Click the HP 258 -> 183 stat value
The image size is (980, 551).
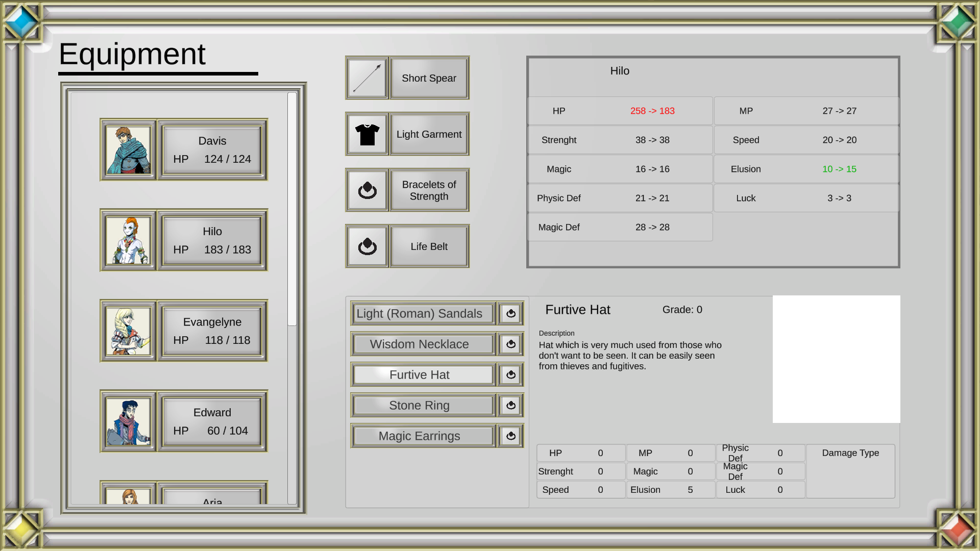point(652,111)
